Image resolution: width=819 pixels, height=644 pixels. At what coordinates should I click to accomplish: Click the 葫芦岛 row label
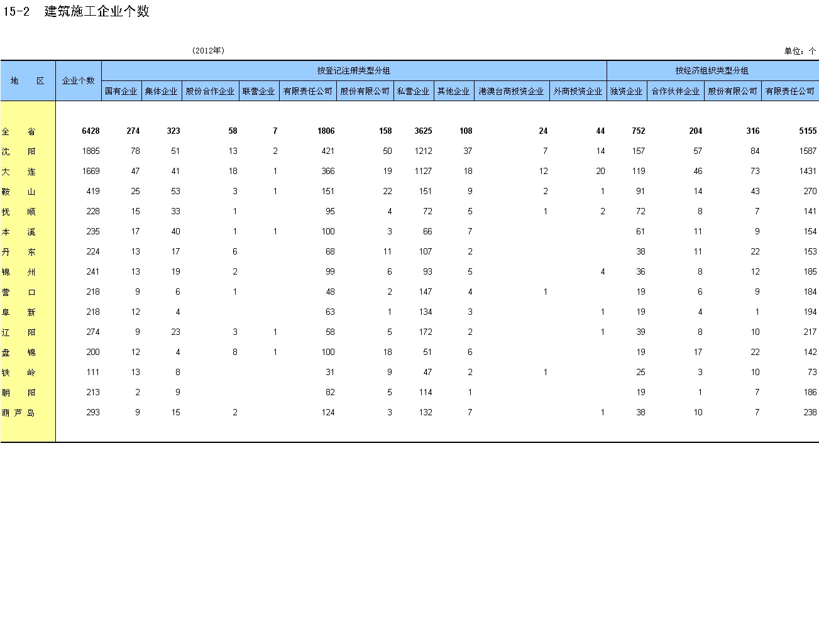pyautogui.click(x=18, y=413)
